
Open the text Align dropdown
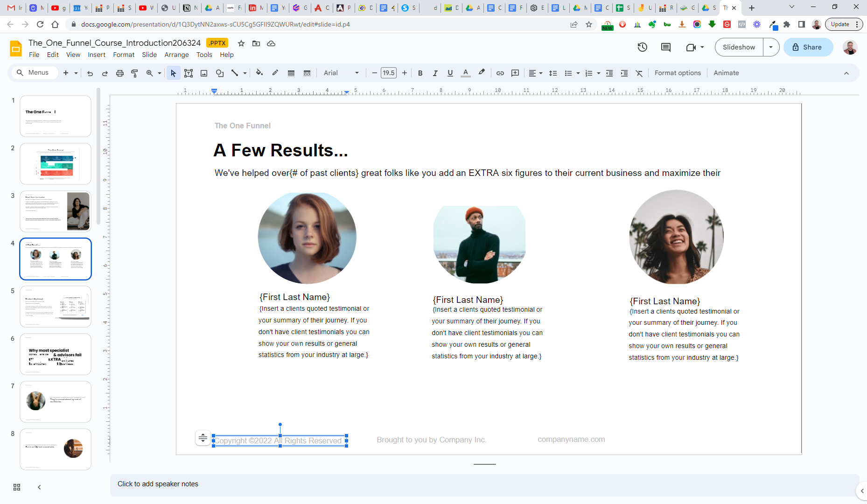point(536,73)
